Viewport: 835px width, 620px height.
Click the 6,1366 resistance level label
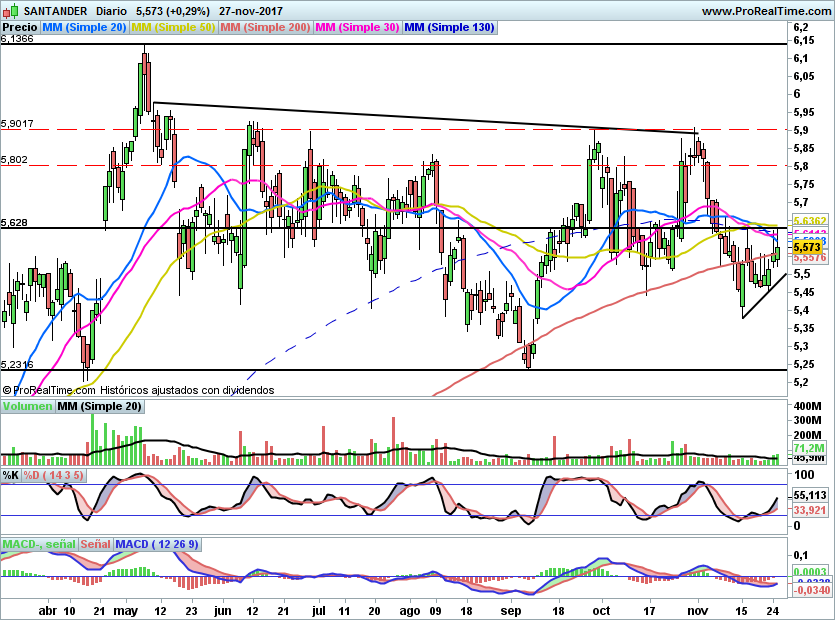[x=17, y=39]
